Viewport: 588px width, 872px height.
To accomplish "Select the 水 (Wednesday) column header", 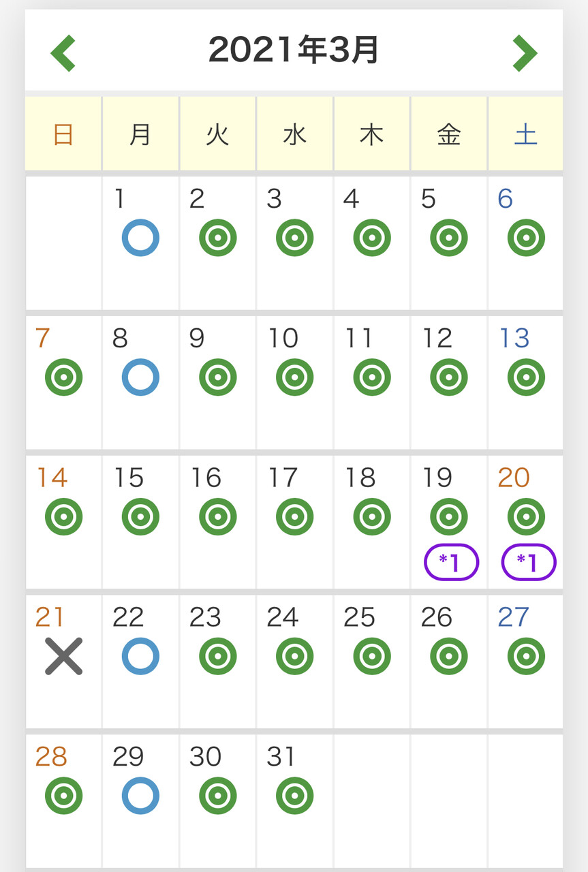I will tap(294, 134).
